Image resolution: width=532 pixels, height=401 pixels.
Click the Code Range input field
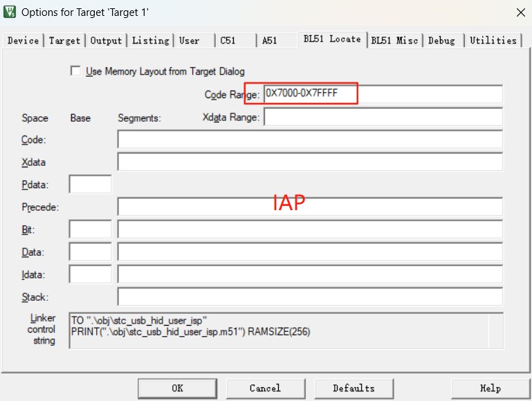point(383,94)
